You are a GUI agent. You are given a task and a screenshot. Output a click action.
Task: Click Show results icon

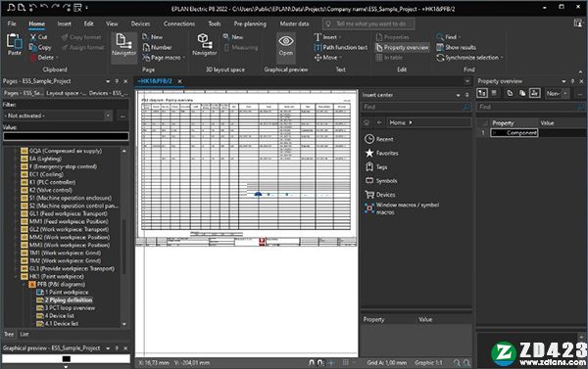click(x=440, y=47)
